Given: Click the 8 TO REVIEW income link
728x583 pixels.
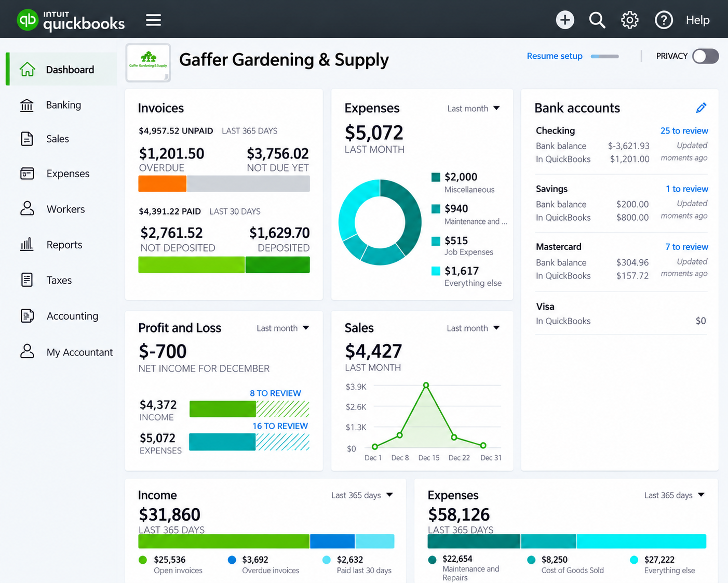Looking at the screenshot, I should click(x=275, y=393).
